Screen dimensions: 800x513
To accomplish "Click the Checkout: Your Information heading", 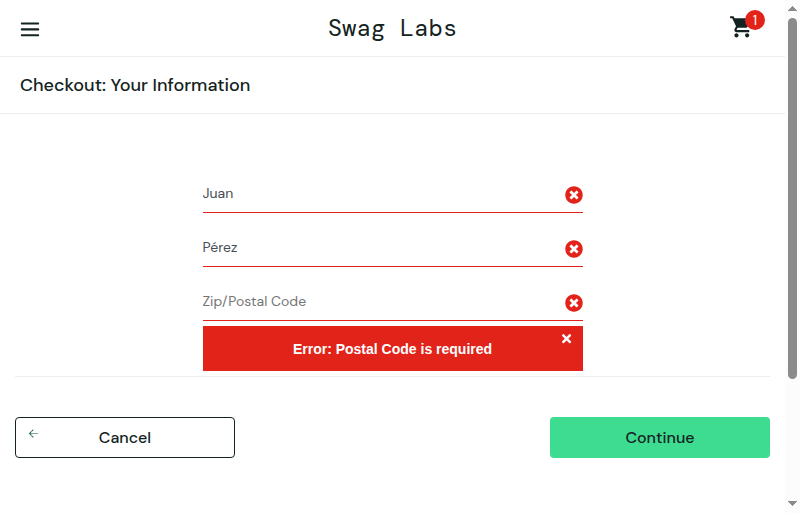I will (135, 85).
